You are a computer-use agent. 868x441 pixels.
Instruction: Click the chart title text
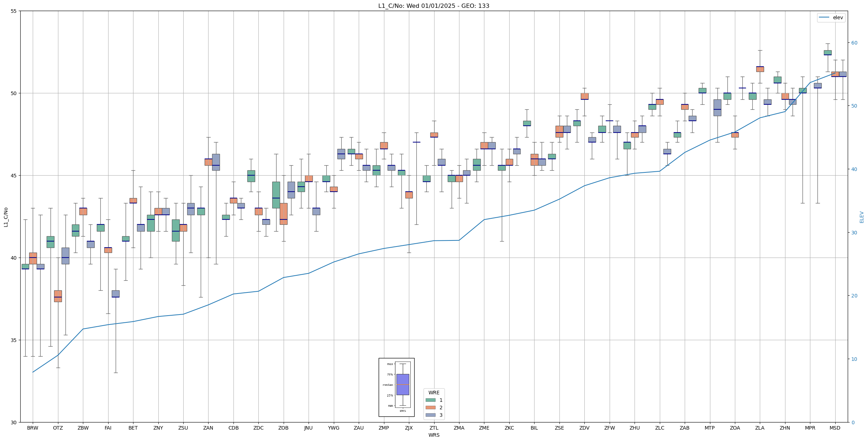[433, 6]
